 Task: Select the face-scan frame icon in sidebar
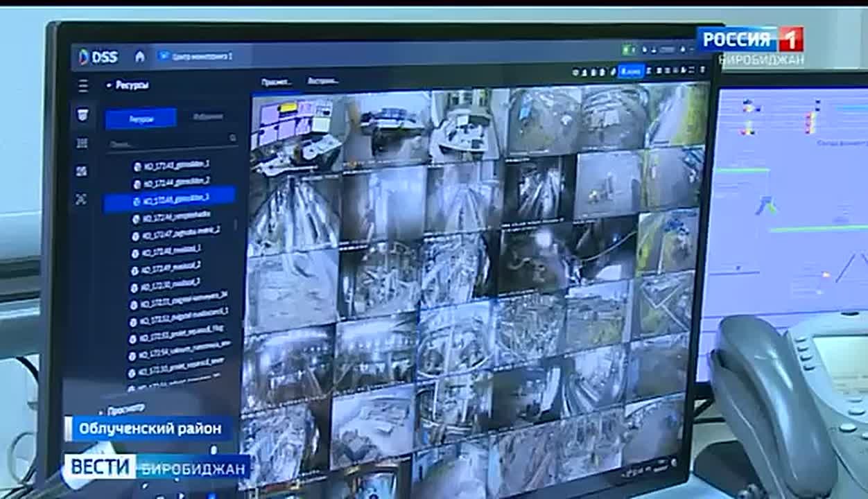click(81, 199)
